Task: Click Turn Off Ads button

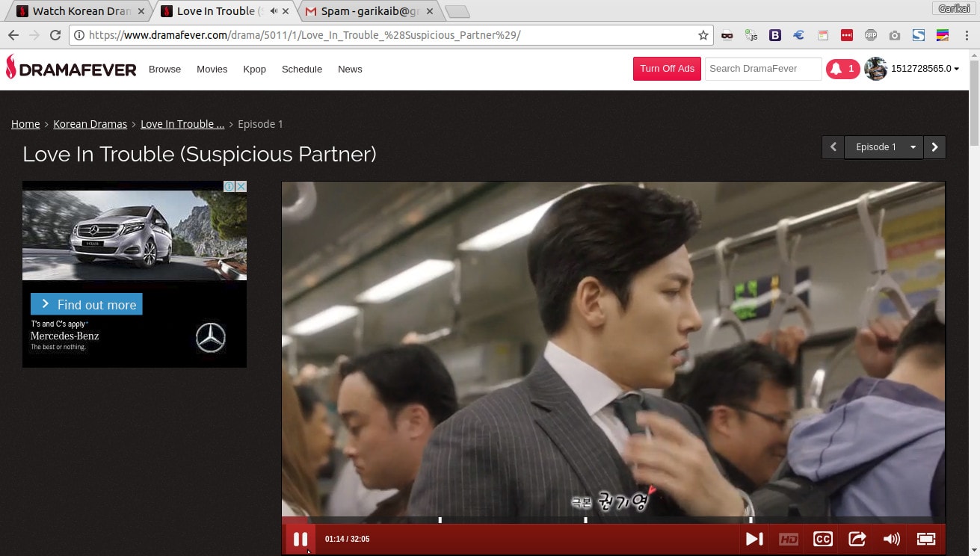Action: tap(667, 69)
